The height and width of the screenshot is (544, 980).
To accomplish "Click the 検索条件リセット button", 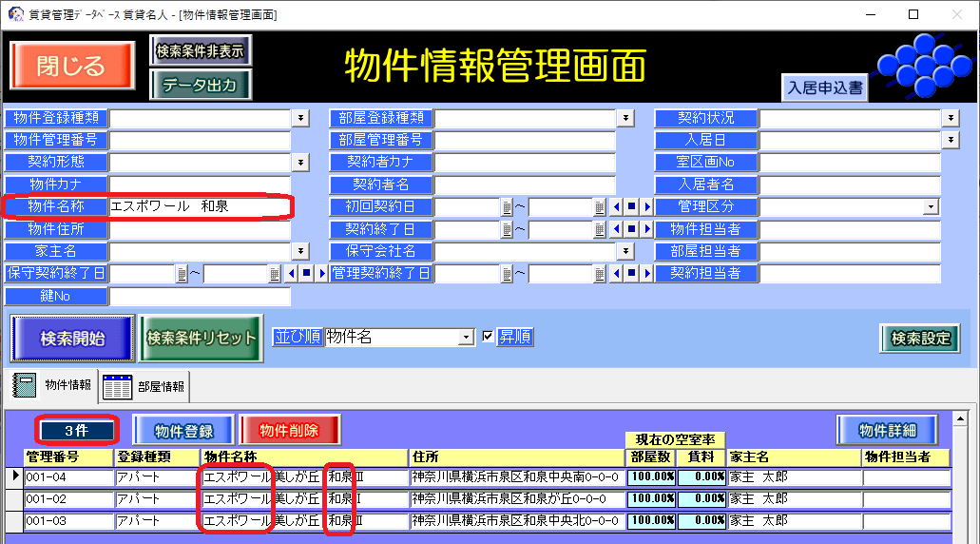I will (201, 339).
